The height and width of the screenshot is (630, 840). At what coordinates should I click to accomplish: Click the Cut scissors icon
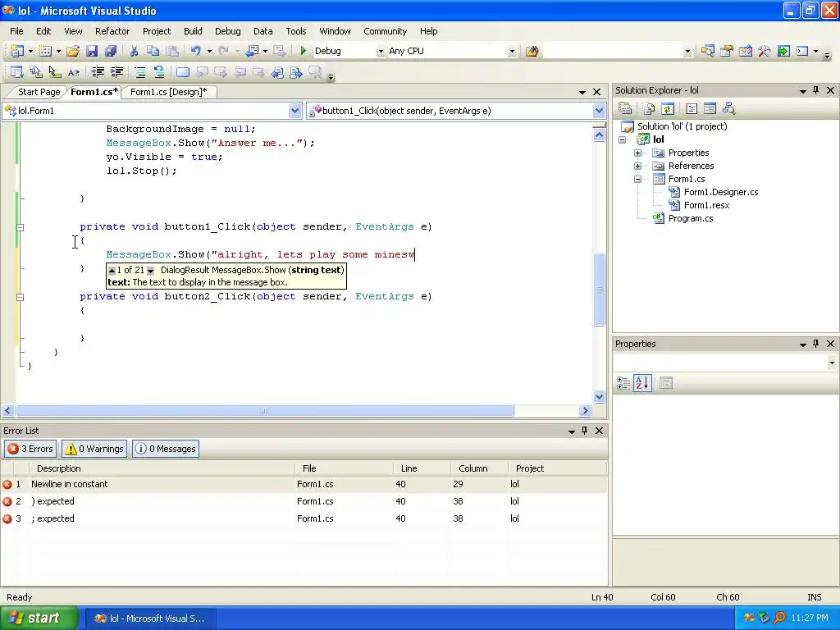134,51
